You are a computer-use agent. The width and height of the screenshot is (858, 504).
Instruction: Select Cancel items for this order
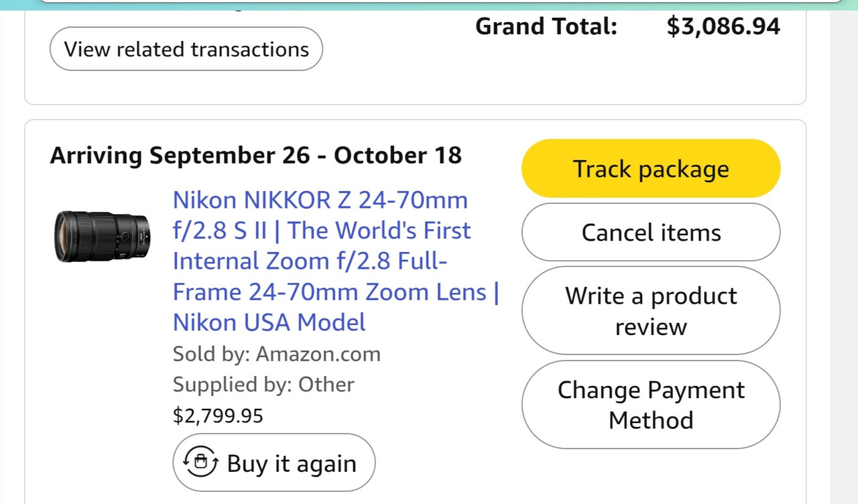[x=651, y=232]
